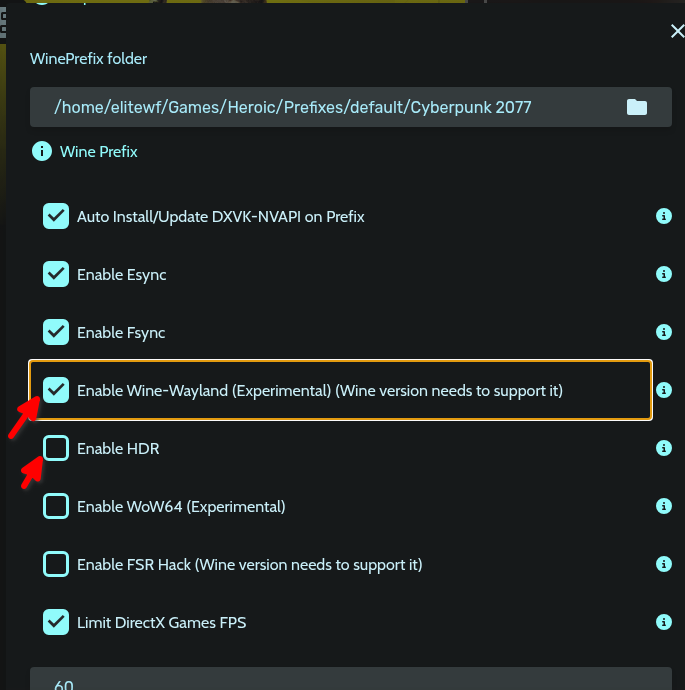The width and height of the screenshot is (685, 690).
Task: Disable Auto Install/Update DXVK-NVAPI on Prefix
Action: click(56, 216)
